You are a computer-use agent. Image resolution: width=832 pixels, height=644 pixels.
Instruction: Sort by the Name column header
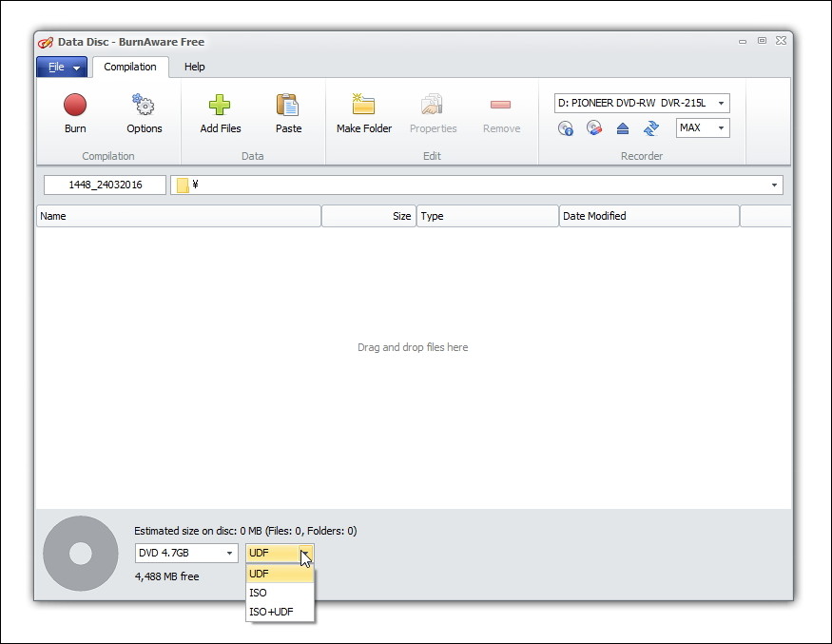coord(179,216)
